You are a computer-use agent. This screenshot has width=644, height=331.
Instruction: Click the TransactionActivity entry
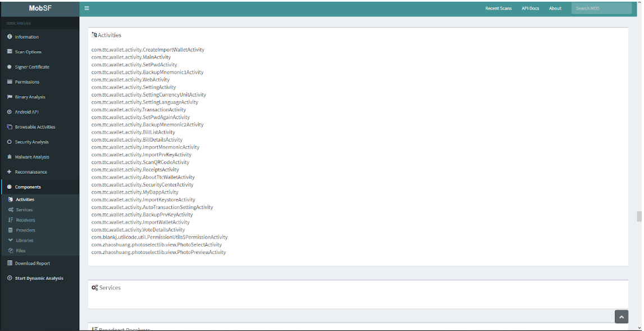click(x=139, y=110)
